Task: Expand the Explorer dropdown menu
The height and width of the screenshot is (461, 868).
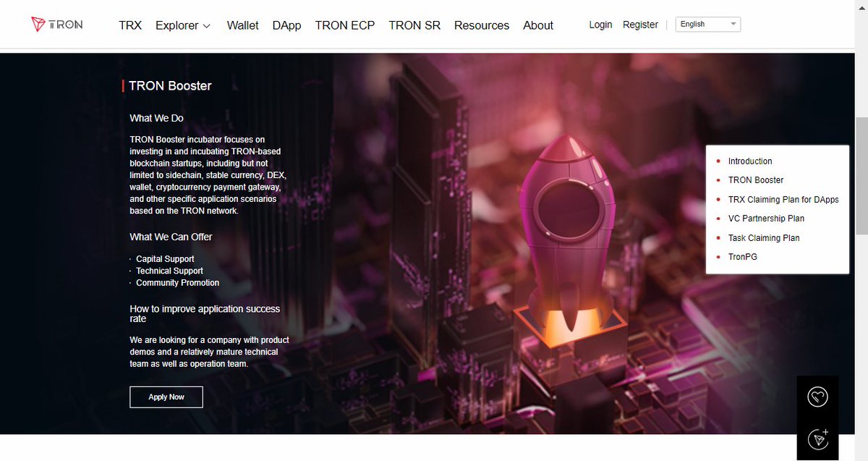Action: pyautogui.click(x=183, y=25)
